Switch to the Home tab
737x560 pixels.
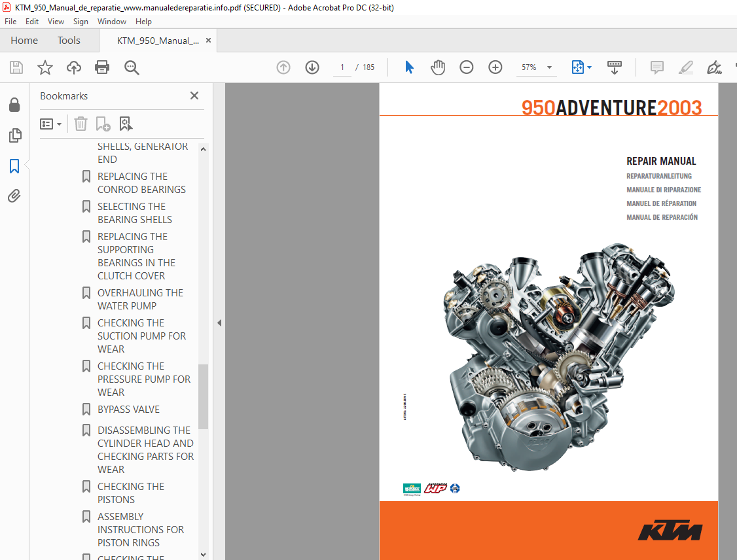(24, 41)
